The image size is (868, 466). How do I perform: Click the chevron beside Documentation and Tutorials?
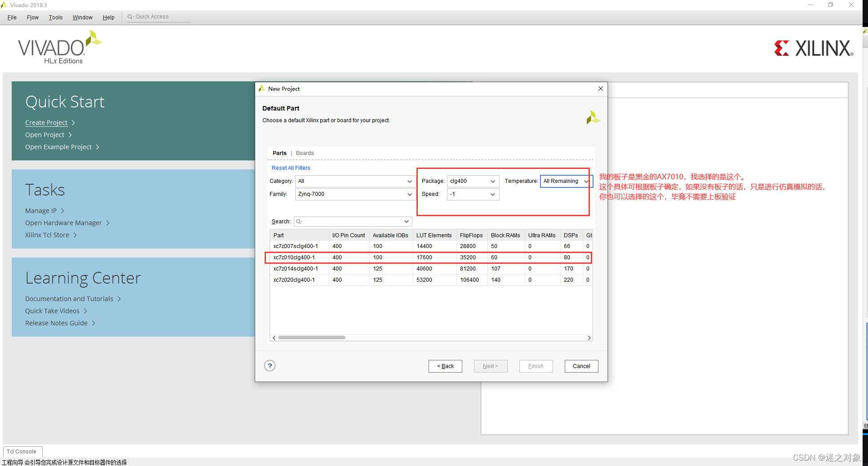pos(119,299)
